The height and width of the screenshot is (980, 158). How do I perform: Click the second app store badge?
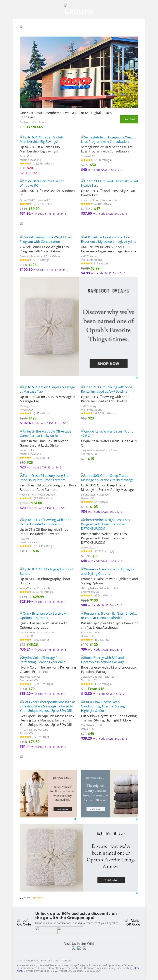pos(70,930)
